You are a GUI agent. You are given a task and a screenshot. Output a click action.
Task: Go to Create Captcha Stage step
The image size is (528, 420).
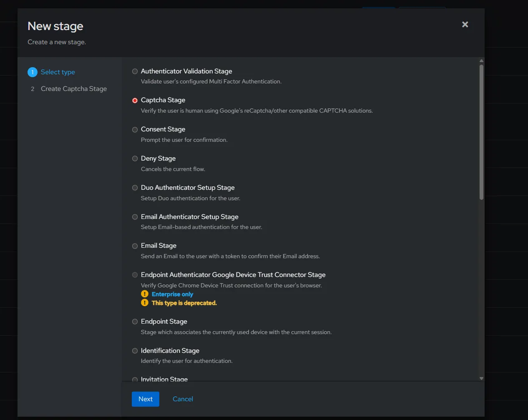click(x=73, y=89)
